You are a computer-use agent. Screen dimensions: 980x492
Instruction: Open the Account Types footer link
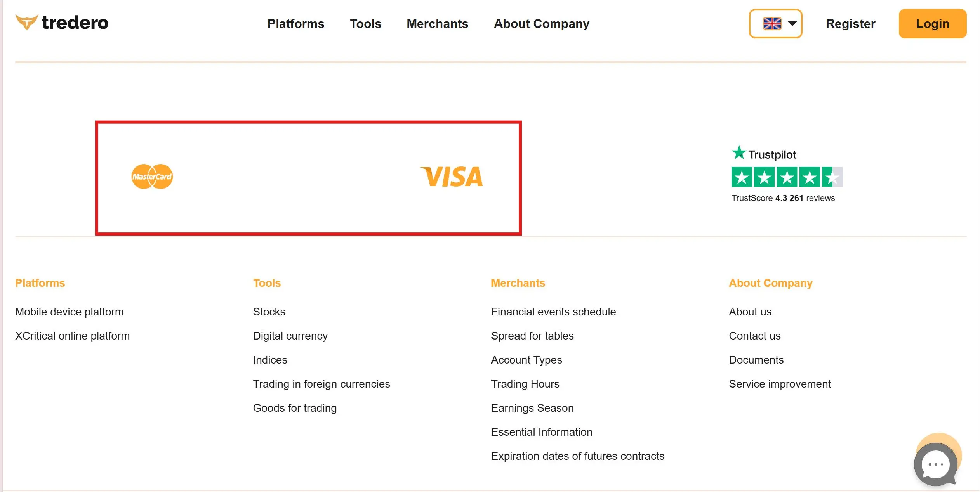(x=526, y=360)
